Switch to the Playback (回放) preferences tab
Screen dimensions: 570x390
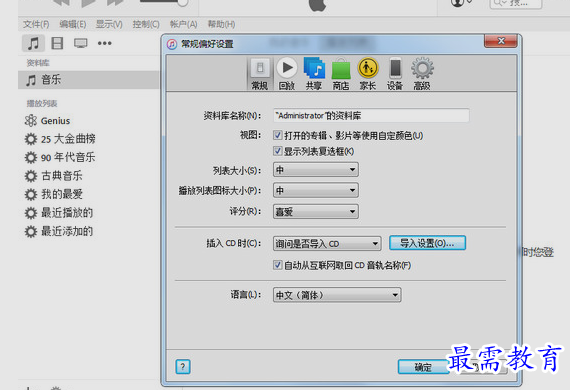pyautogui.click(x=286, y=74)
